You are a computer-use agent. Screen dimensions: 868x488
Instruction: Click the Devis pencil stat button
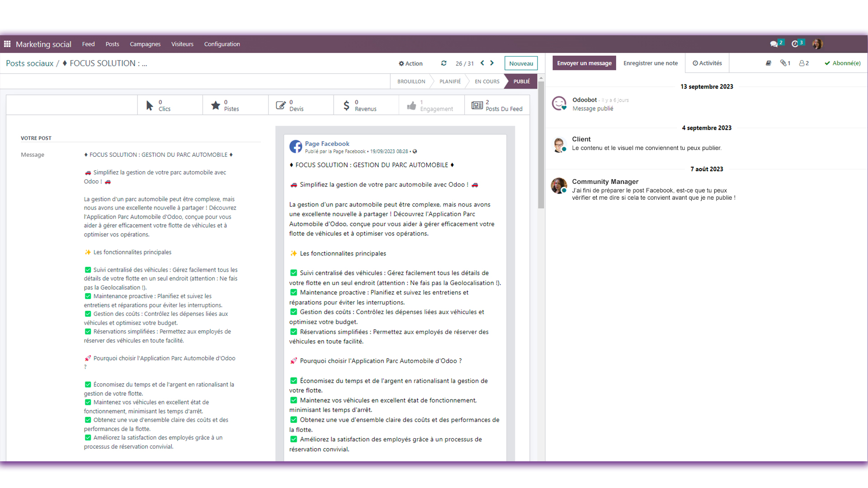click(x=301, y=105)
